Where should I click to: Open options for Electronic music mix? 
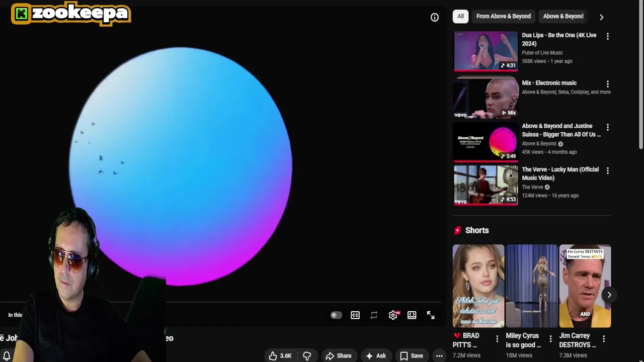[x=607, y=84]
